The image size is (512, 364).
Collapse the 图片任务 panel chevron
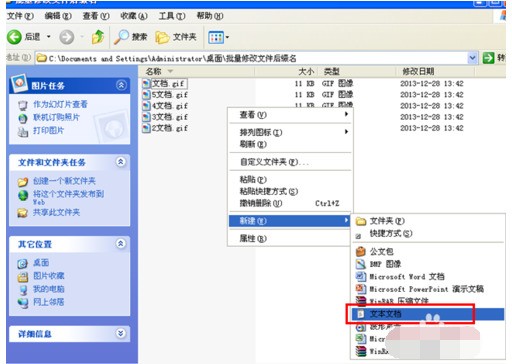pos(121,85)
